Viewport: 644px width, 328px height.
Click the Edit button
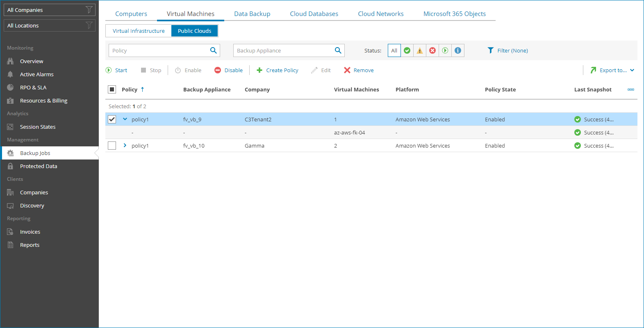click(321, 70)
